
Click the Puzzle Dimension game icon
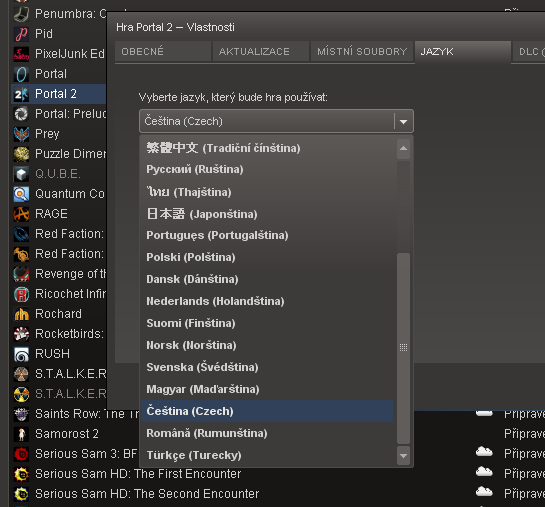[x=21, y=154]
